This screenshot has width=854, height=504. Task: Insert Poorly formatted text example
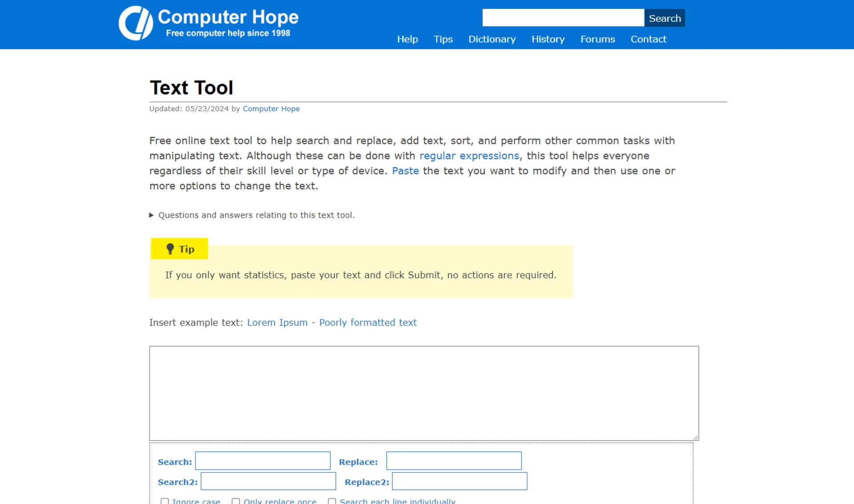(x=367, y=322)
